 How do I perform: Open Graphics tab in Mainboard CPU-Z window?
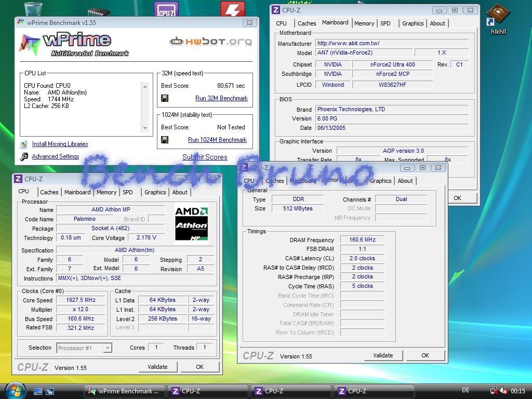[413, 23]
